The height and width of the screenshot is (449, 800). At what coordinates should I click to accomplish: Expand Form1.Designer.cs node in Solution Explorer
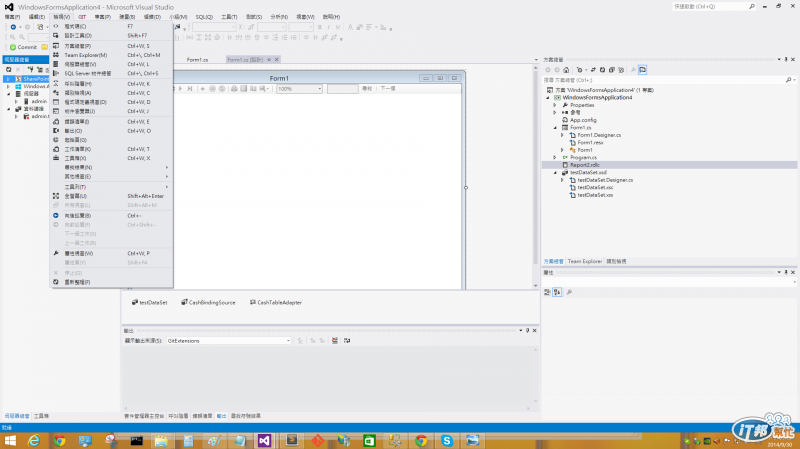[562, 135]
